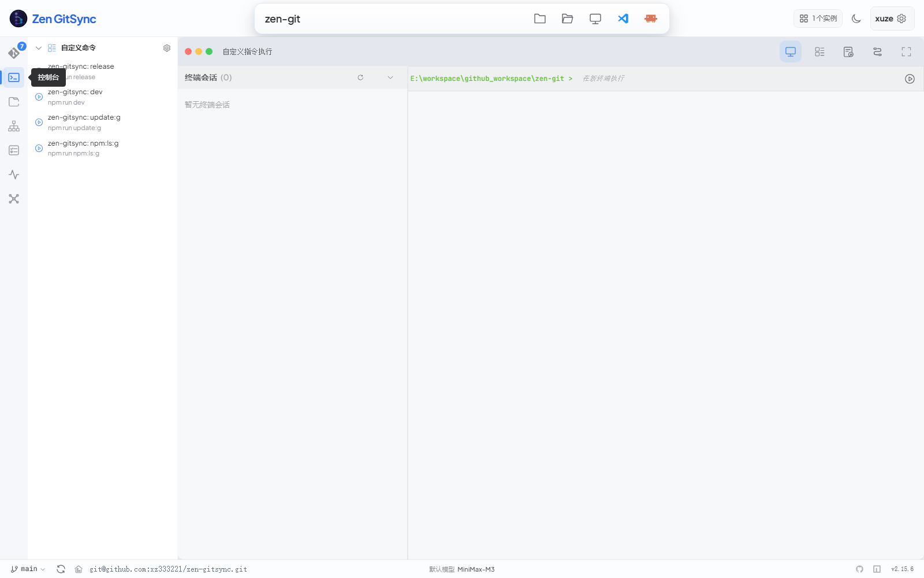This screenshot has height=578, width=924.
Task: Open the file folder sidebar icon
Action: (14, 102)
